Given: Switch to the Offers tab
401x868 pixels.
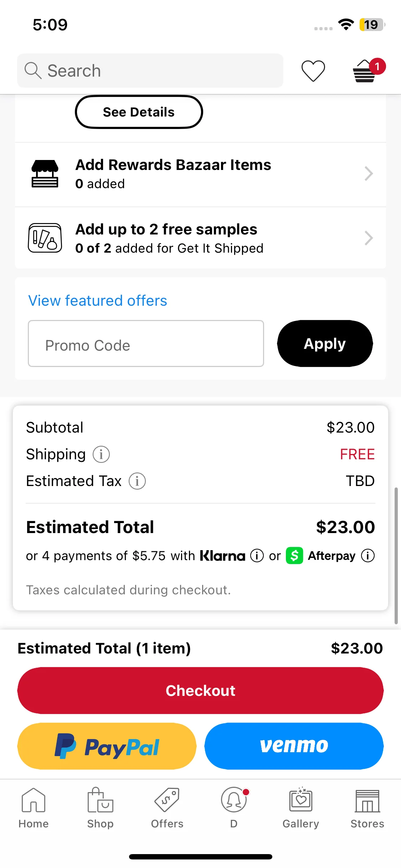Looking at the screenshot, I should [x=167, y=808].
